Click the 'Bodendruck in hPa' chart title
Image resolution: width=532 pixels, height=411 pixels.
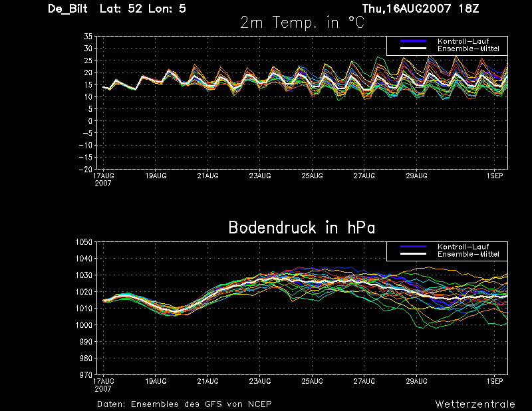(x=302, y=227)
